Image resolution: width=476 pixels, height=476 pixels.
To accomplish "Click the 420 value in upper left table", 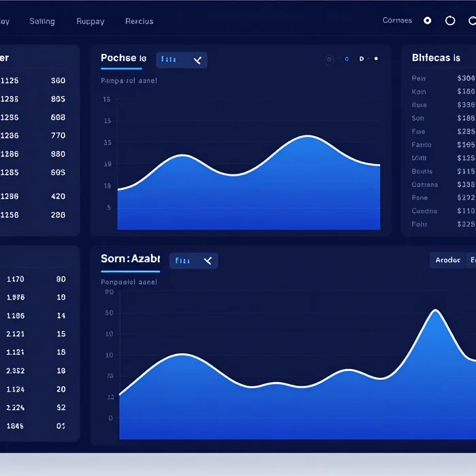I will pos(58,196).
